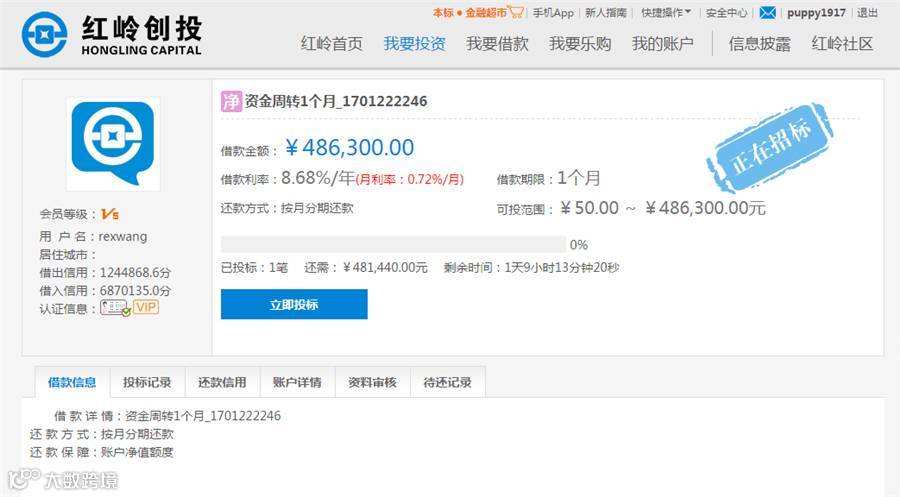This screenshot has width=900, height=497.
Task: Open 红岭社区 in navigation
Action: click(842, 44)
